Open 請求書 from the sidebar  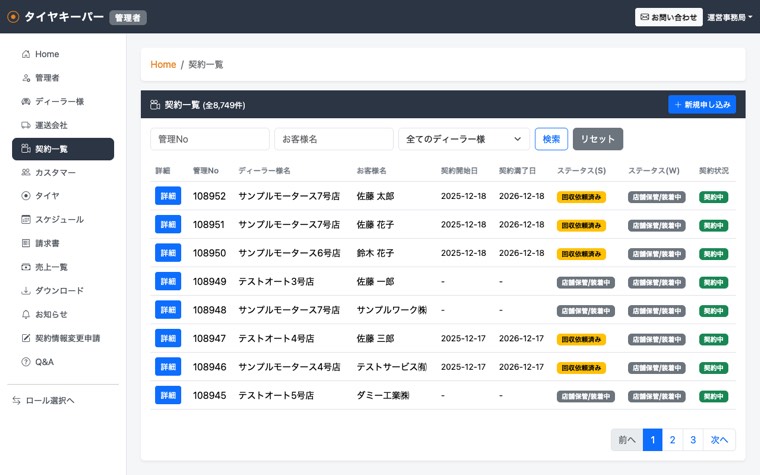tap(63, 243)
